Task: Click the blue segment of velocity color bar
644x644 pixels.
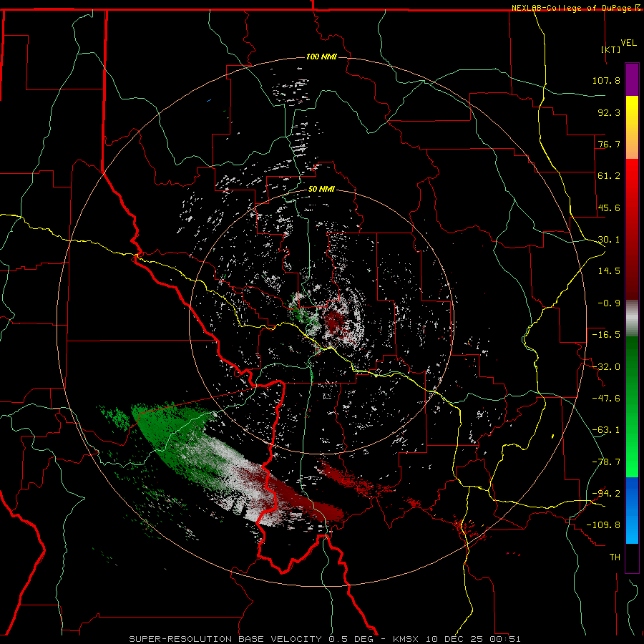Action: click(632, 510)
